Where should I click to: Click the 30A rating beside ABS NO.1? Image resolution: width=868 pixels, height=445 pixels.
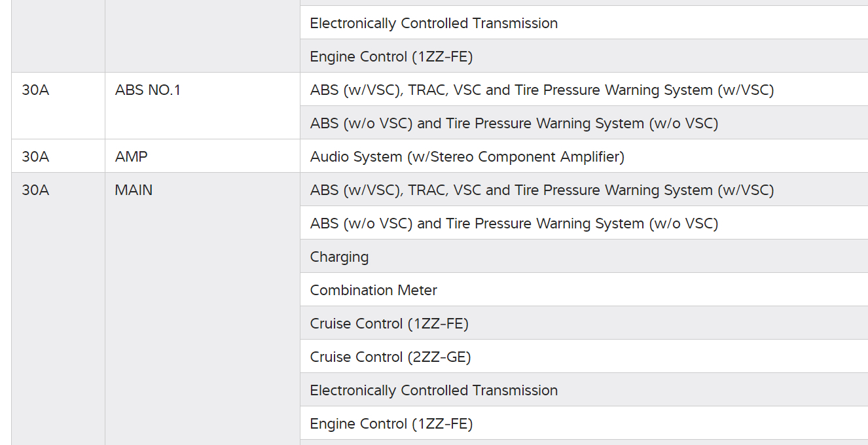35,90
